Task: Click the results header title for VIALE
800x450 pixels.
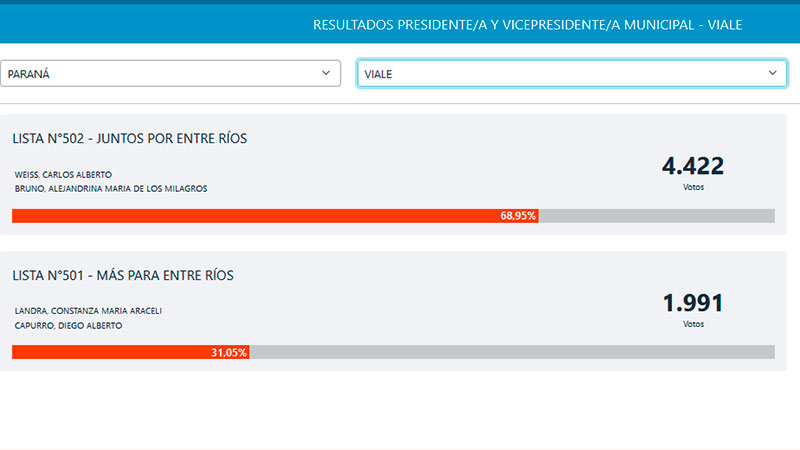Action: click(x=527, y=24)
